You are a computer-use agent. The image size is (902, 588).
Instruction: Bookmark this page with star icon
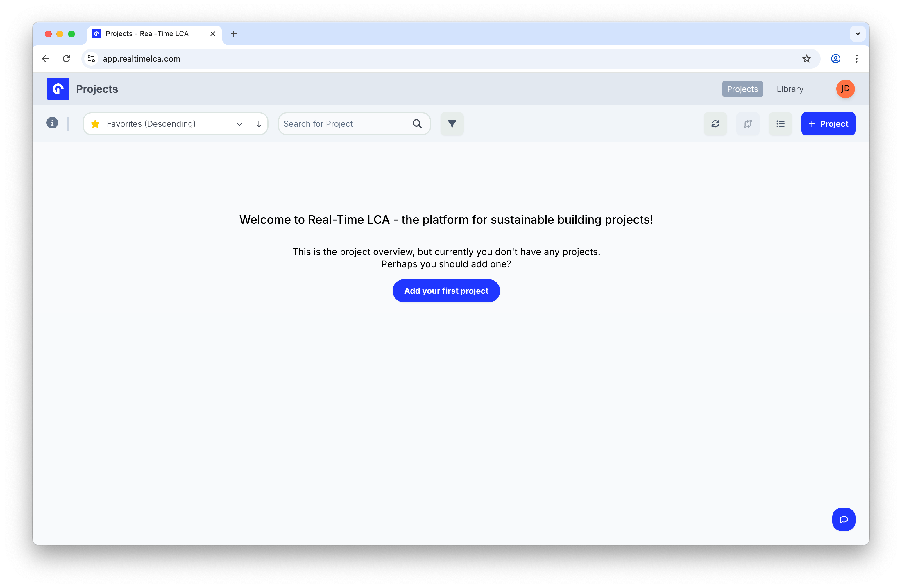[x=806, y=58]
